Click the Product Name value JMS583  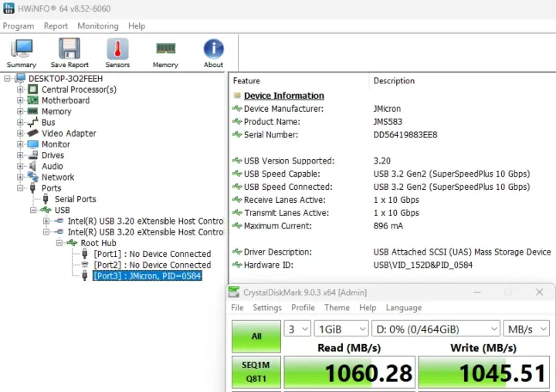coord(388,122)
